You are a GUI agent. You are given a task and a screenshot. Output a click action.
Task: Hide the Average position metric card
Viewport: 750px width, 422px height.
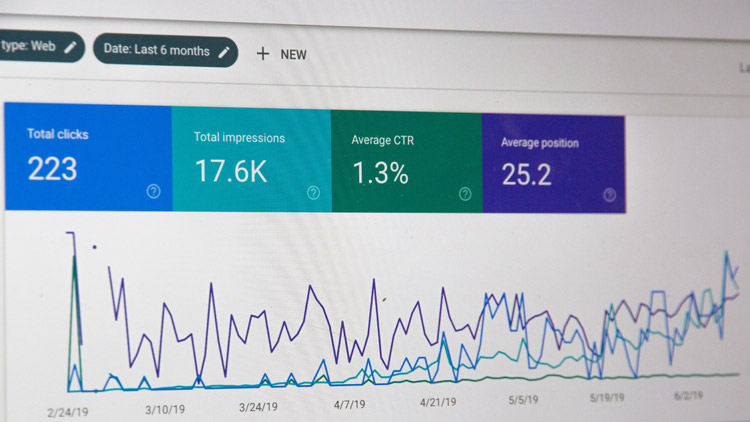coord(553,161)
